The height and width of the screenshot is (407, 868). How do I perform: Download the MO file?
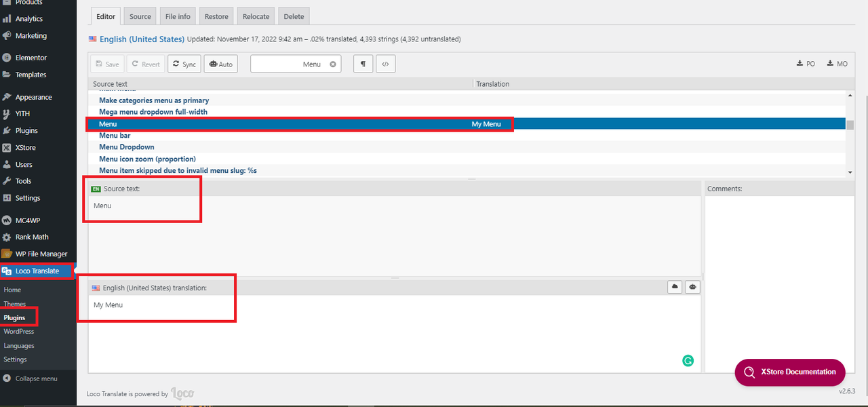837,64
